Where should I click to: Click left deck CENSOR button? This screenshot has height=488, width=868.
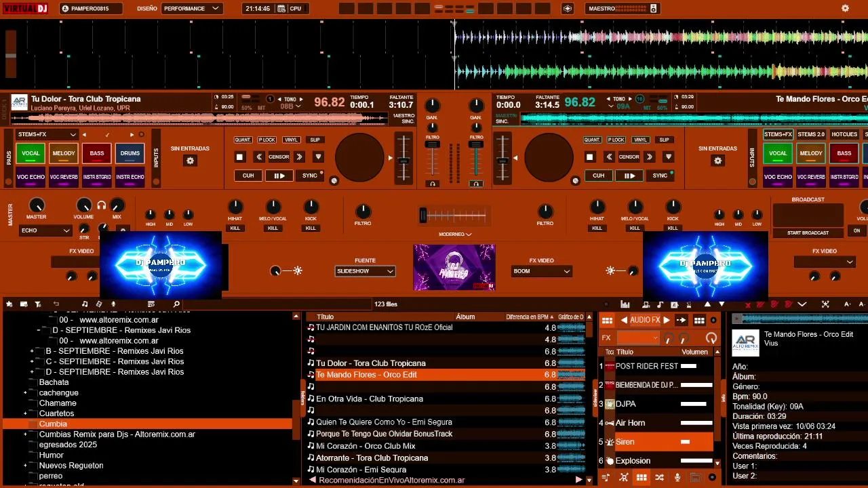click(279, 157)
